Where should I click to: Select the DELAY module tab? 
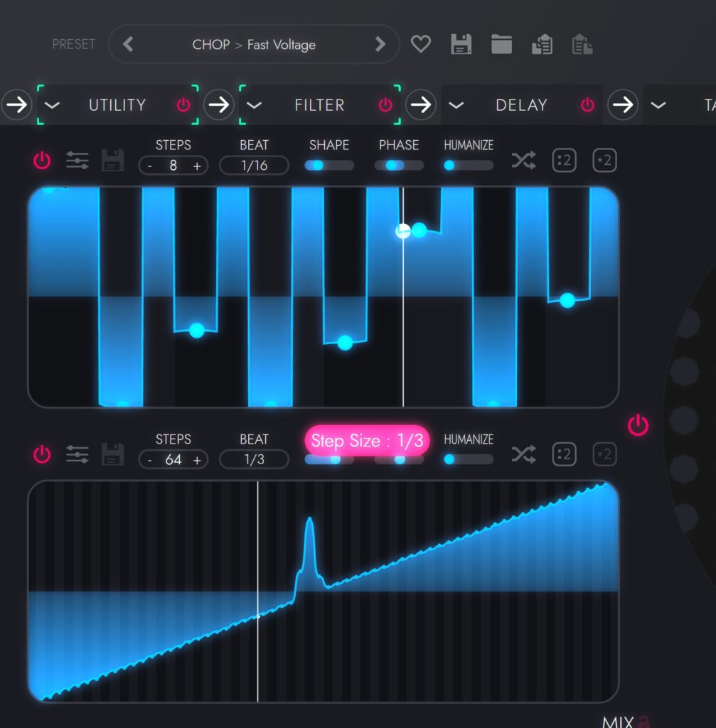pos(521,105)
